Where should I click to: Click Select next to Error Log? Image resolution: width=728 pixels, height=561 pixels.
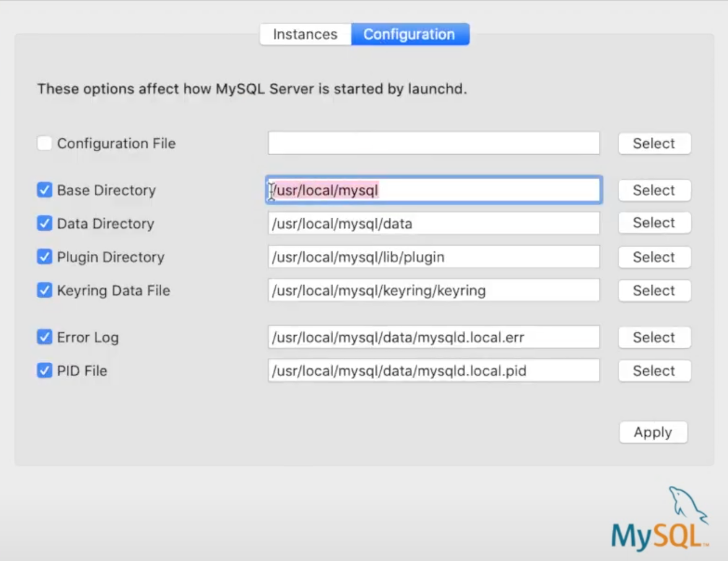654,337
